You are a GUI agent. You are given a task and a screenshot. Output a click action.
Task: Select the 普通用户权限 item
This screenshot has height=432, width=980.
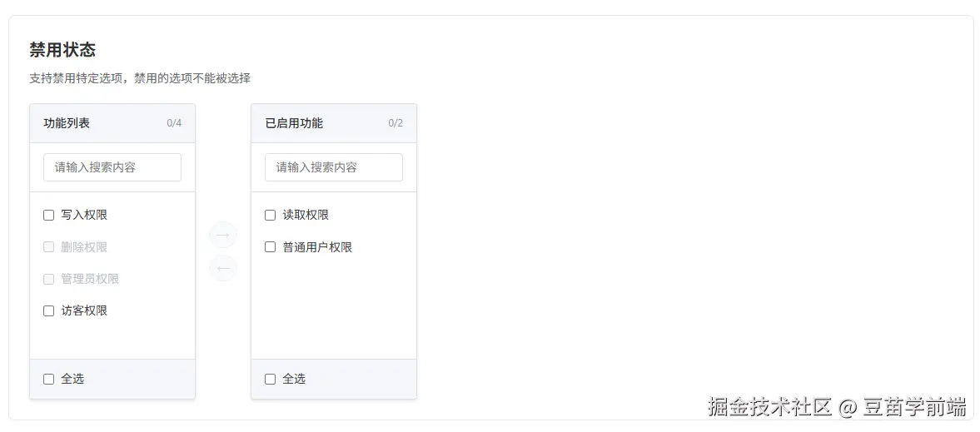click(x=270, y=247)
